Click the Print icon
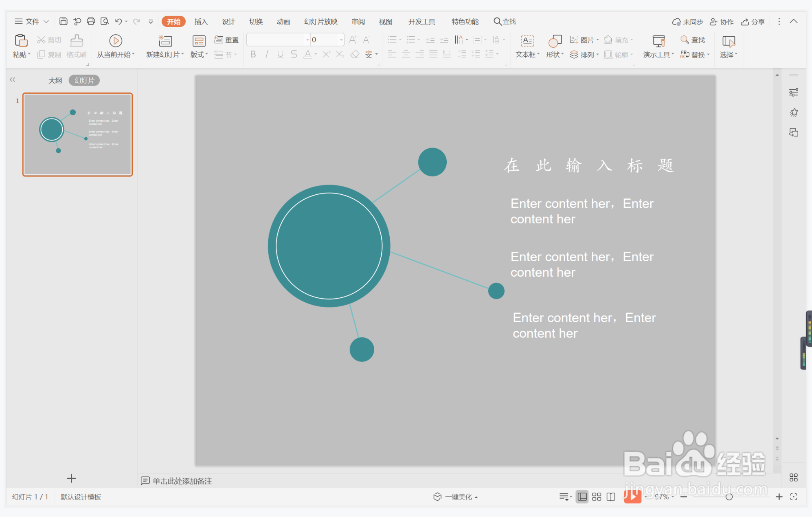Screen dimensions: 812x517 click(x=91, y=21)
